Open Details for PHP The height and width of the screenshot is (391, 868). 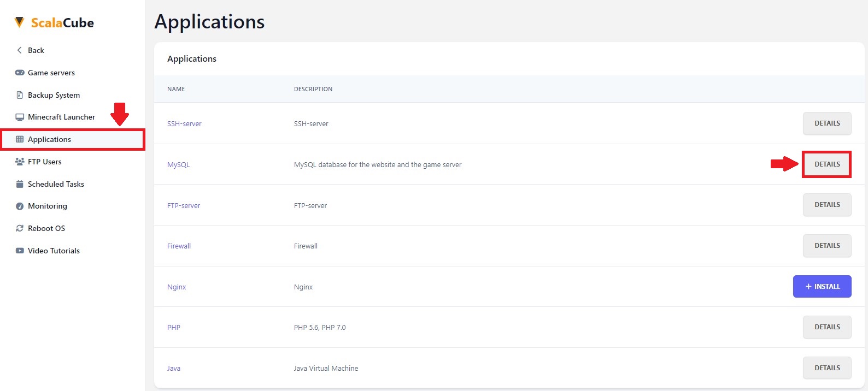click(x=827, y=327)
